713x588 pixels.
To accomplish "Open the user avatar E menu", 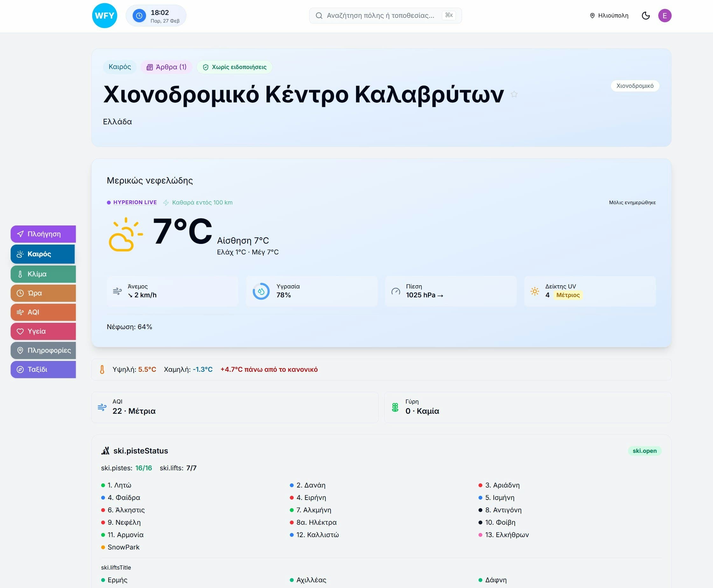I will (665, 16).
